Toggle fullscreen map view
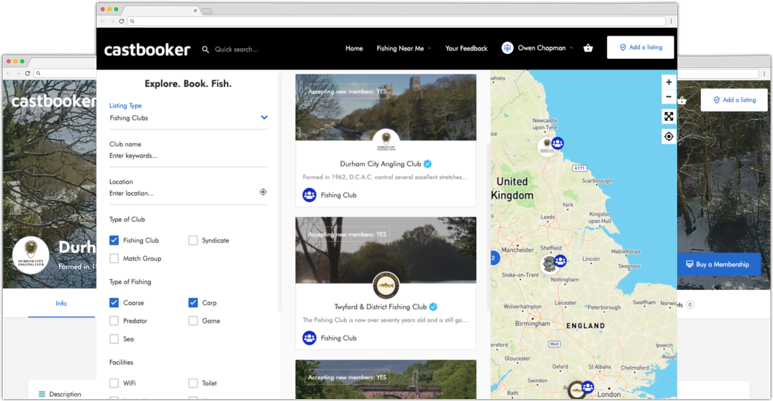Image resolution: width=773 pixels, height=401 pixels. 668,116
